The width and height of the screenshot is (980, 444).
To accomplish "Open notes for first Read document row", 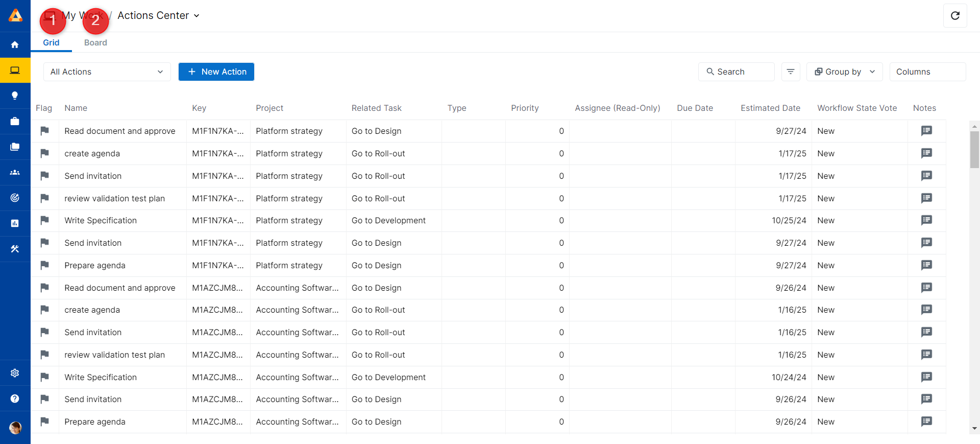I will point(926,131).
